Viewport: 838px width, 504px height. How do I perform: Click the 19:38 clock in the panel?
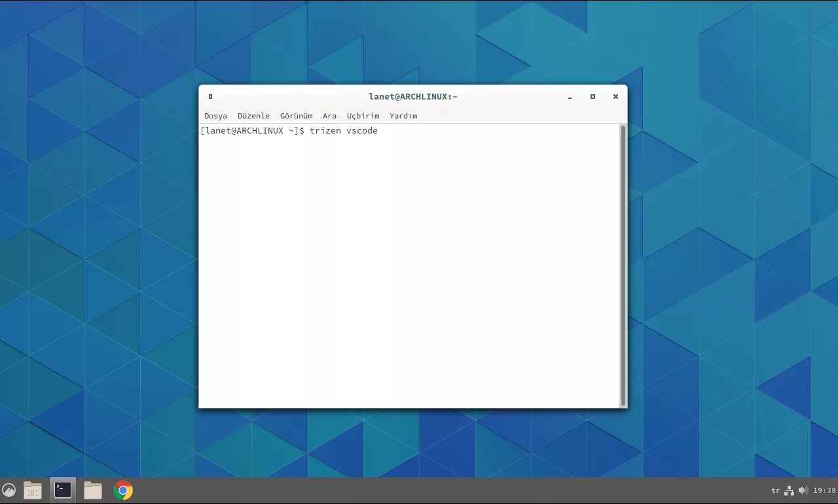[x=824, y=490]
